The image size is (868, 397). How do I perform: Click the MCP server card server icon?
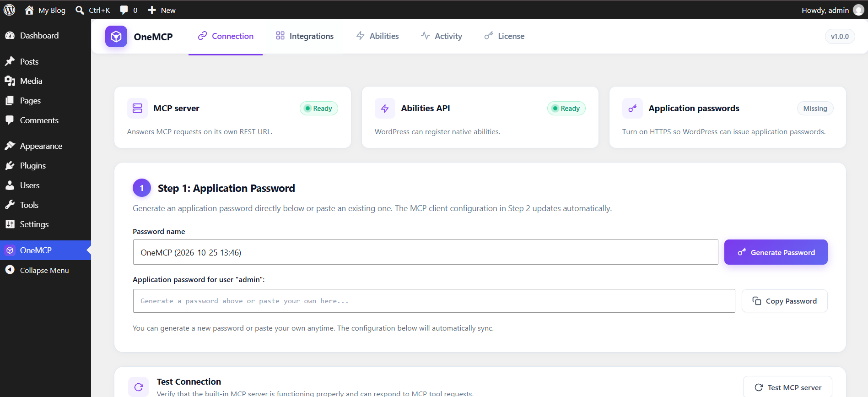coord(137,109)
